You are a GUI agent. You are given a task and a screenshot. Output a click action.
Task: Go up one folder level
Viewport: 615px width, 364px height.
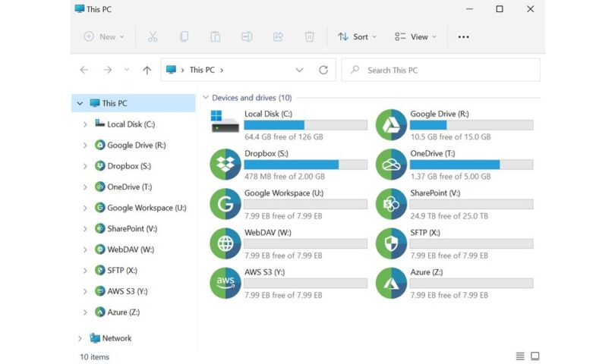coord(147,70)
